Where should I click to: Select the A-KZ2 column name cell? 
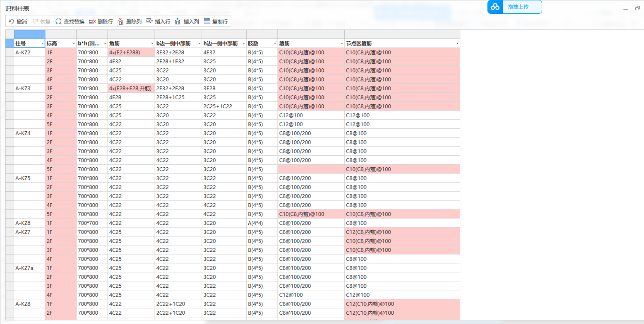coord(29,52)
